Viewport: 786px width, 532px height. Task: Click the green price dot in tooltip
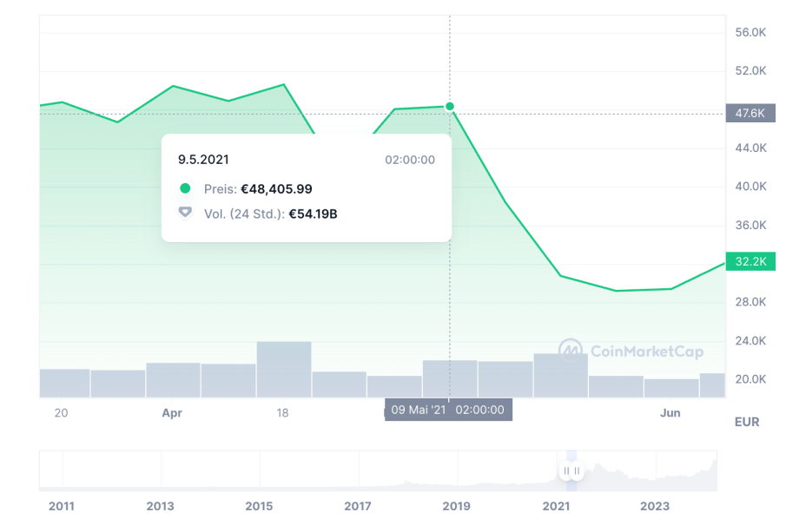[185, 188]
